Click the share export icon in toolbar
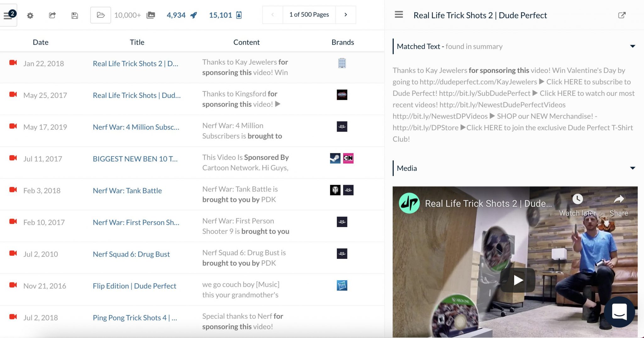The width and height of the screenshot is (644, 338). pos(53,15)
